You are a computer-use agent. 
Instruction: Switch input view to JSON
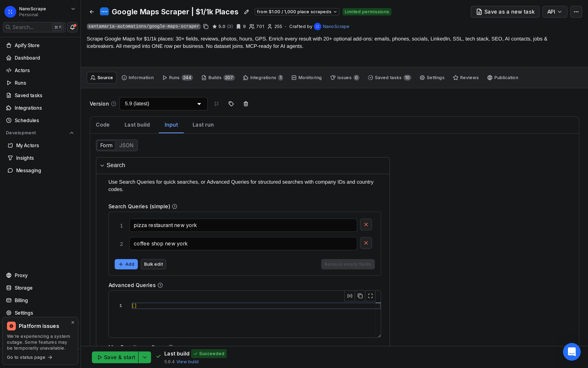click(126, 145)
